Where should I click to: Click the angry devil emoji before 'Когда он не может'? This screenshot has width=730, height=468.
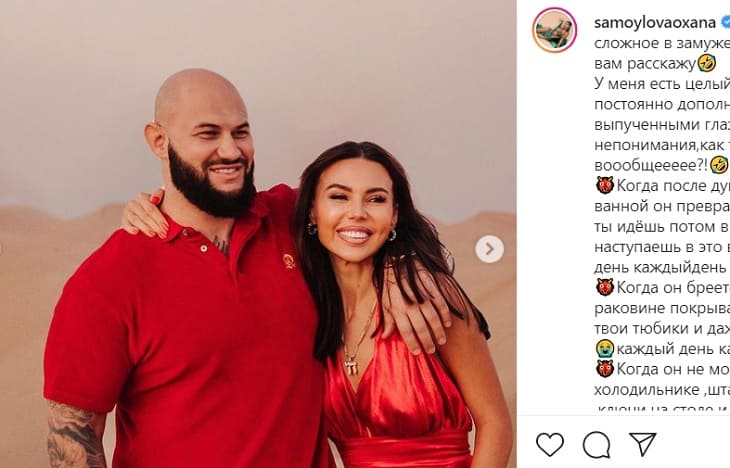click(x=604, y=369)
